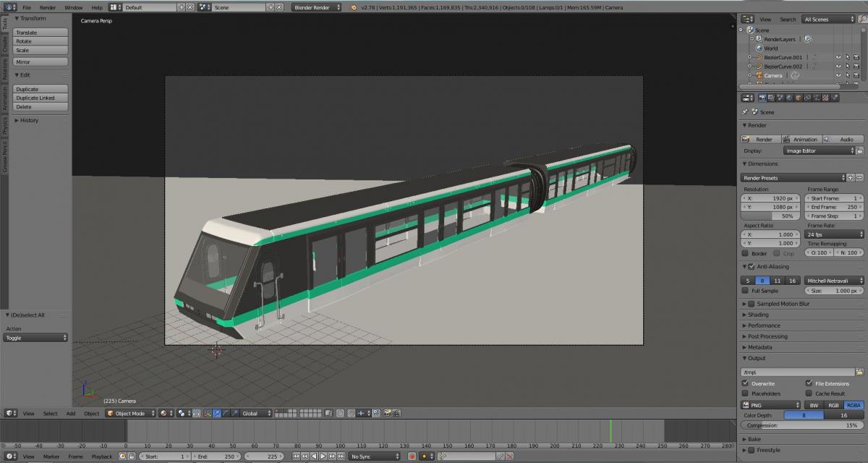Open the PNG file format dropdown

[770, 405]
